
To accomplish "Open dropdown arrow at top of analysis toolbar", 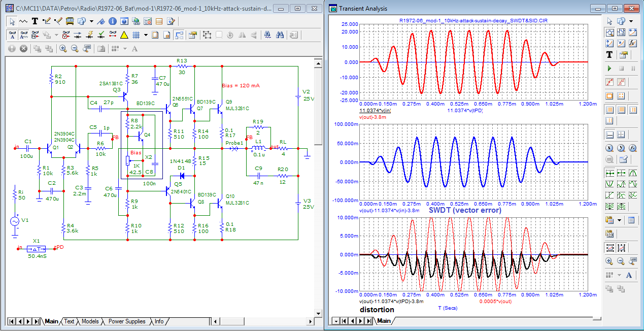I will (x=631, y=21).
